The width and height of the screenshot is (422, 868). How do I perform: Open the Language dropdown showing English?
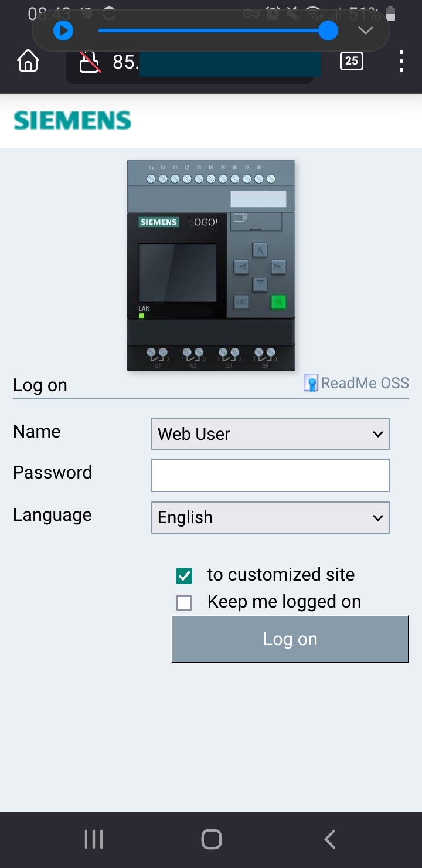coord(270,517)
